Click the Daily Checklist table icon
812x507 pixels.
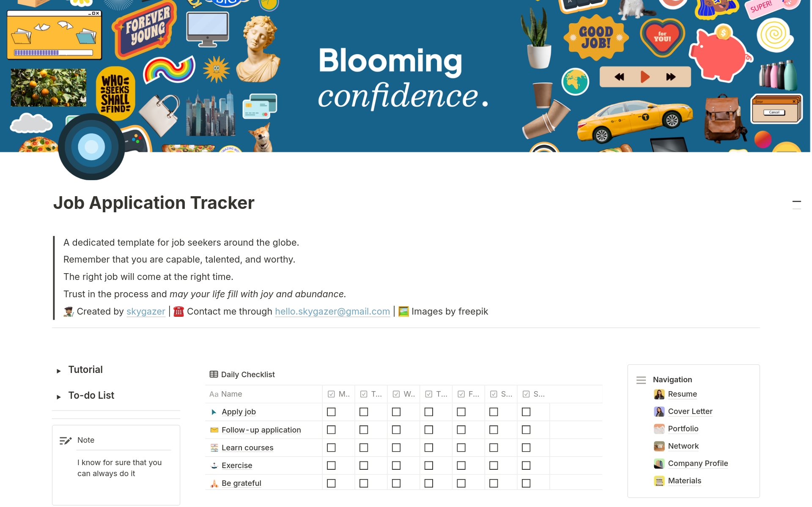coord(213,374)
